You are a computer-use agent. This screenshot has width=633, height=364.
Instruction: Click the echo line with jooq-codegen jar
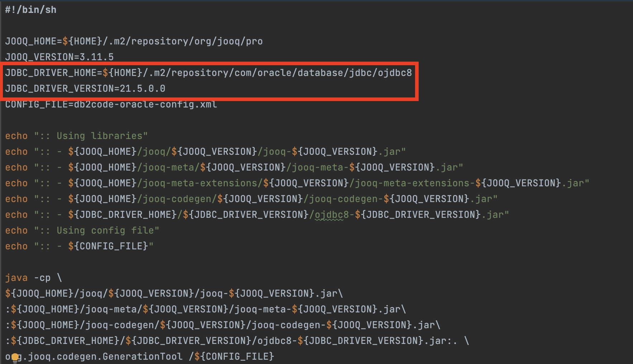click(x=251, y=199)
